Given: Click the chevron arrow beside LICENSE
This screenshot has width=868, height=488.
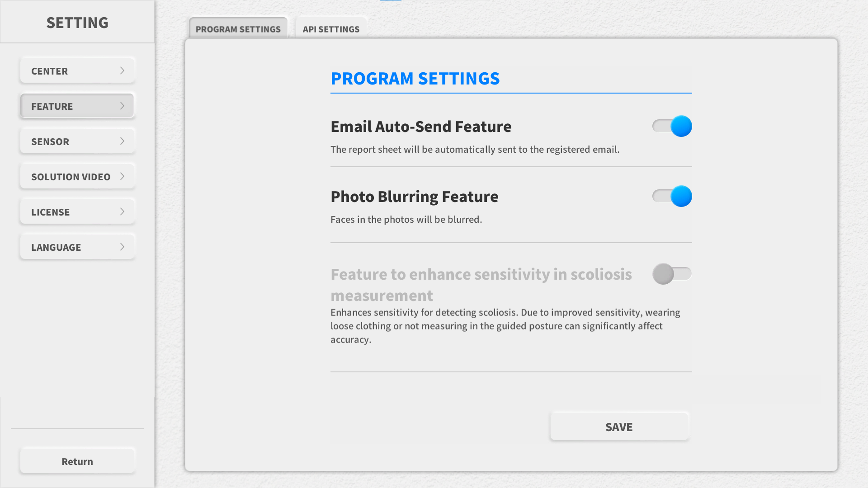Looking at the screenshot, I should coord(122,211).
